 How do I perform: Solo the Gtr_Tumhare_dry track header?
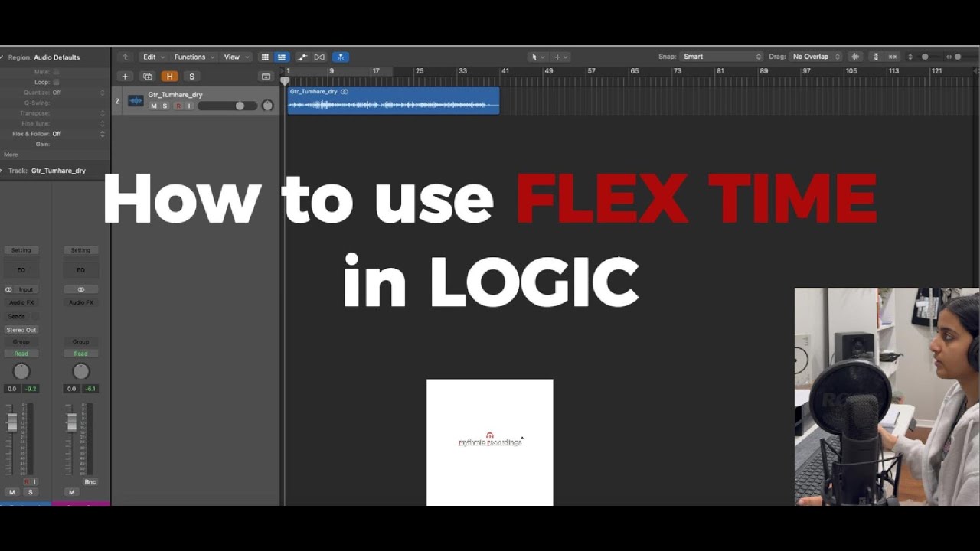165,106
